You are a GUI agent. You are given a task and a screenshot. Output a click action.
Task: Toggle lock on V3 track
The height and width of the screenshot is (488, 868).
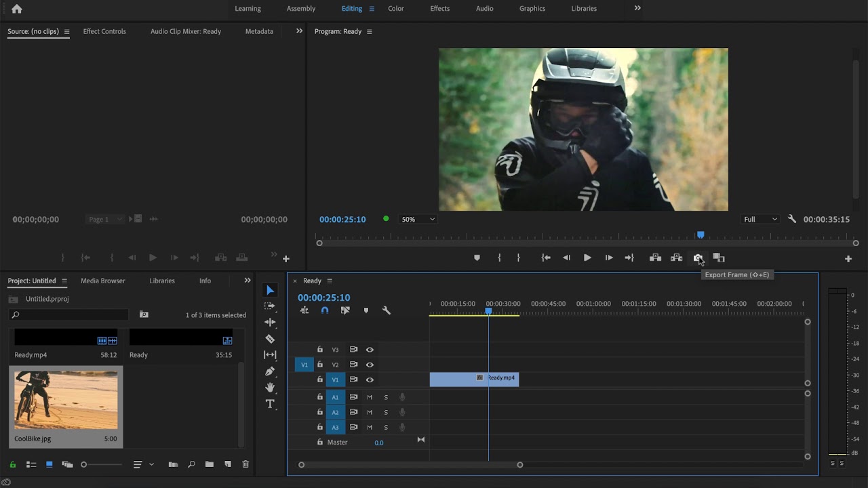(320, 350)
